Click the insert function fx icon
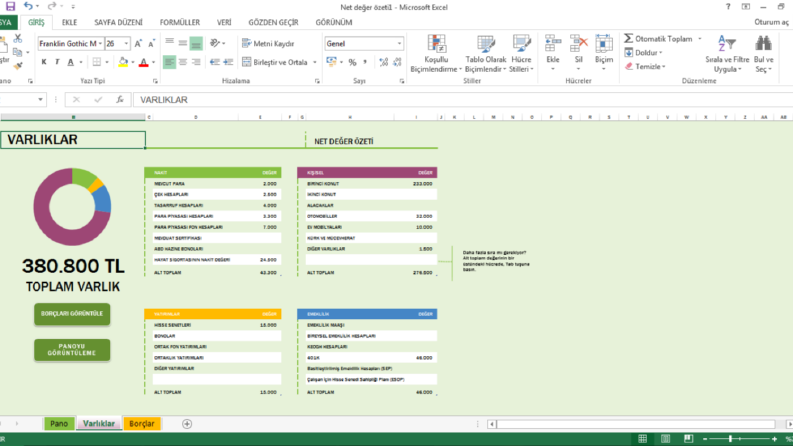The image size is (793, 446). pyautogui.click(x=120, y=100)
